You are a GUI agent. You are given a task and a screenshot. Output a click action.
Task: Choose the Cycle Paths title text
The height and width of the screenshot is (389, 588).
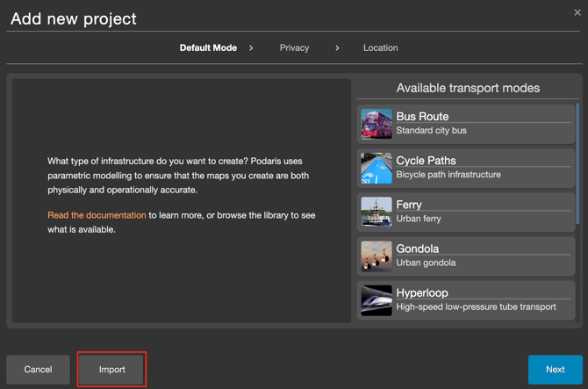(426, 161)
